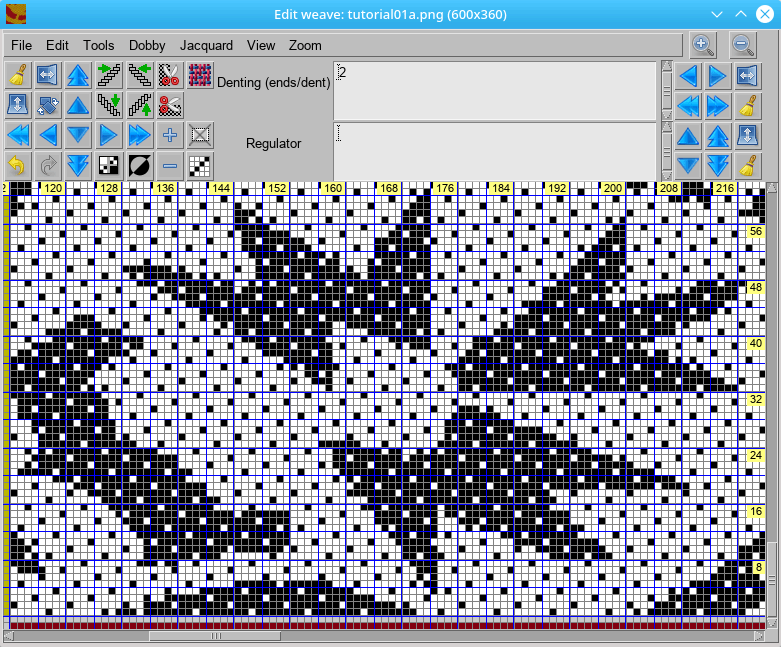Click double left arrow in Denting controls
The image size is (781, 647).
(688, 106)
